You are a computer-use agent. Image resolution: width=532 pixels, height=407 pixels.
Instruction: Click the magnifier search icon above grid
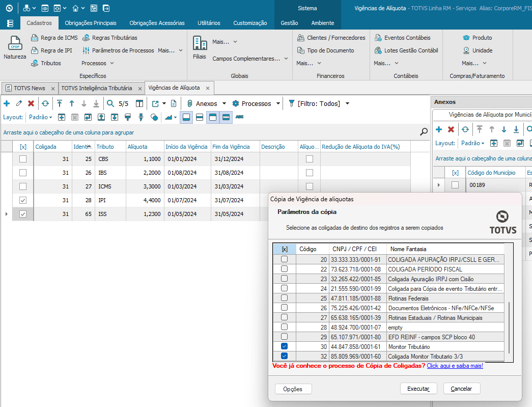[424, 132]
